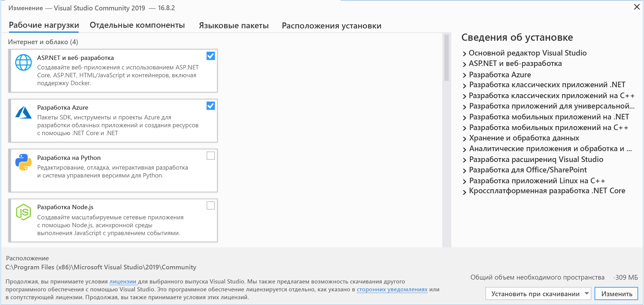
Task: Expand Разработка для Office/SharePoint
Action: tap(464, 171)
